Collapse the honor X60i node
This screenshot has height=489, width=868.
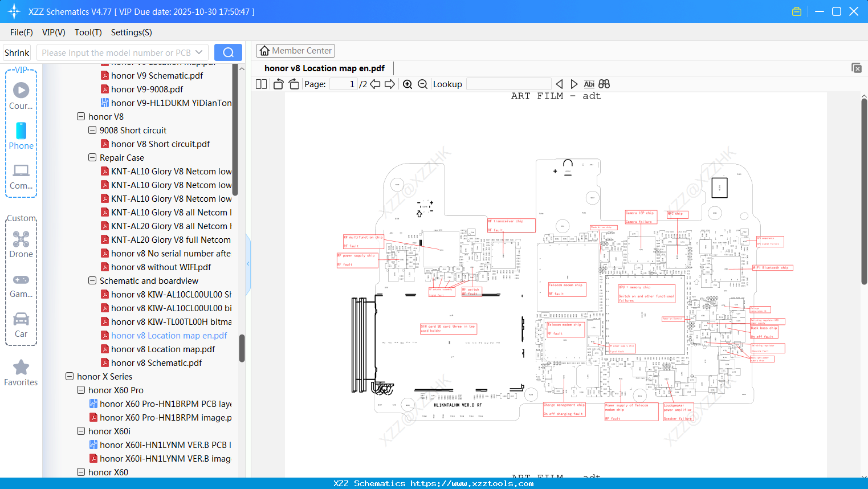tap(81, 431)
